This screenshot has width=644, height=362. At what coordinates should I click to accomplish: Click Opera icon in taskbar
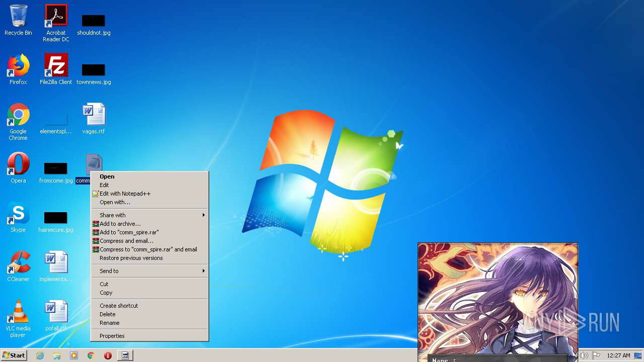click(x=108, y=355)
